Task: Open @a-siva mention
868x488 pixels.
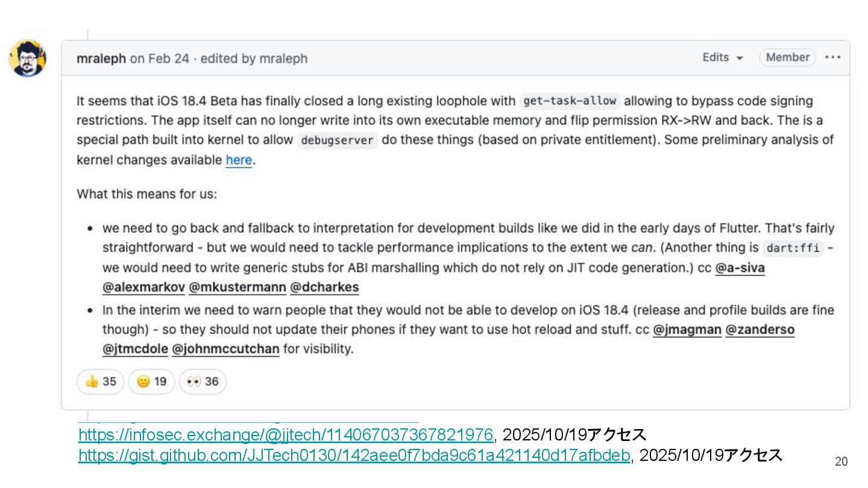Action: 740,268
